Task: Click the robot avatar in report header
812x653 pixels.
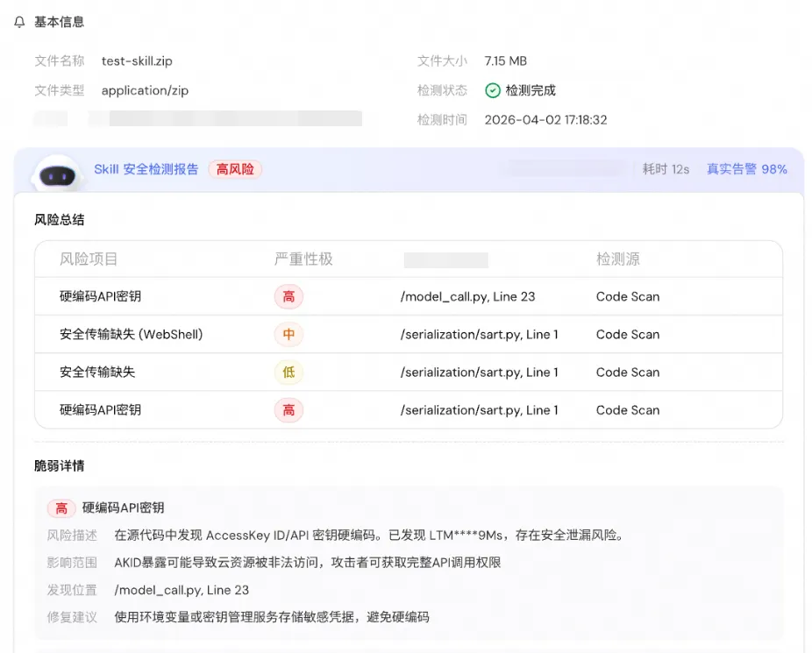Action: click(57, 174)
